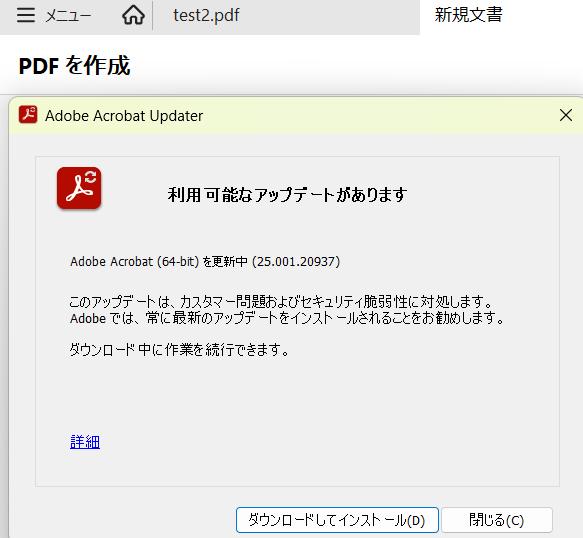Click the version text (25.001.20937) line
The height and width of the screenshot is (538, 583).
(205, 261)
